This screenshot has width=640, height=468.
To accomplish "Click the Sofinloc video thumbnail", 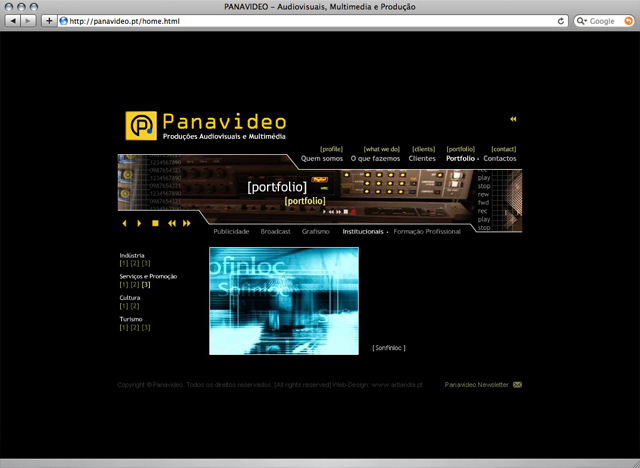I will [284, 301].
